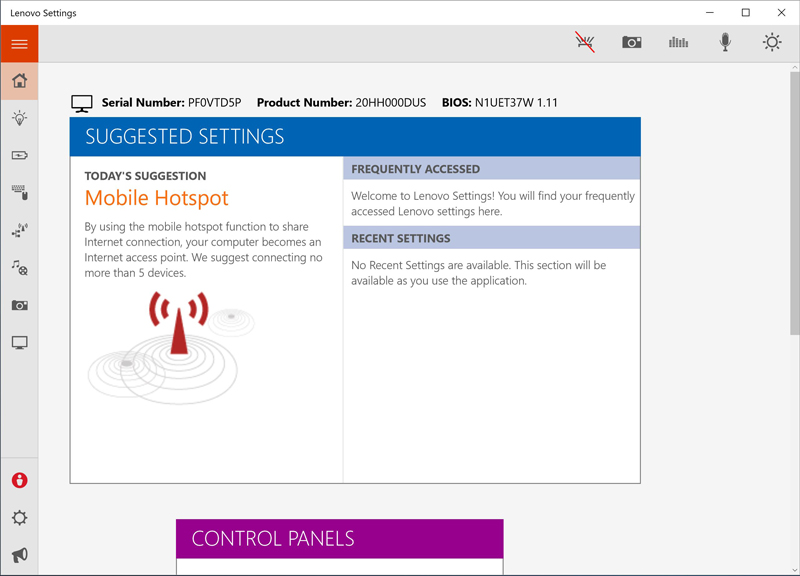Click the 'No Recent Settings are available' text
The width and height of the screenshot is (800, 576).
click(479, 273)
